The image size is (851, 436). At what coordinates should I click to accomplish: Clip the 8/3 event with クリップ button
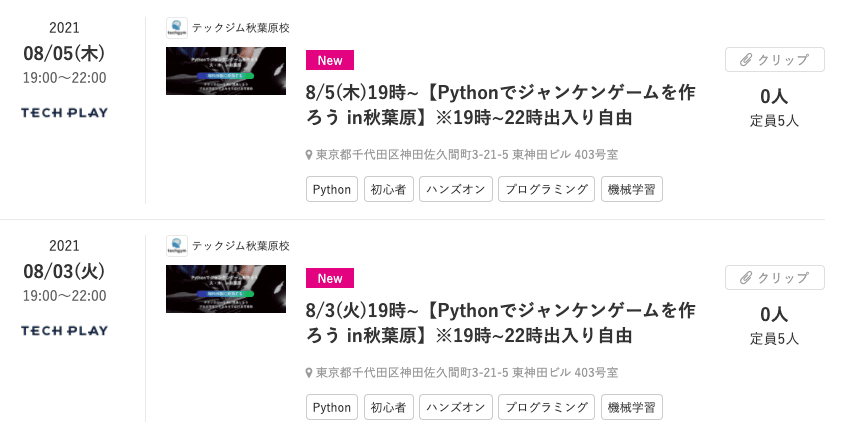click(774, 278)
